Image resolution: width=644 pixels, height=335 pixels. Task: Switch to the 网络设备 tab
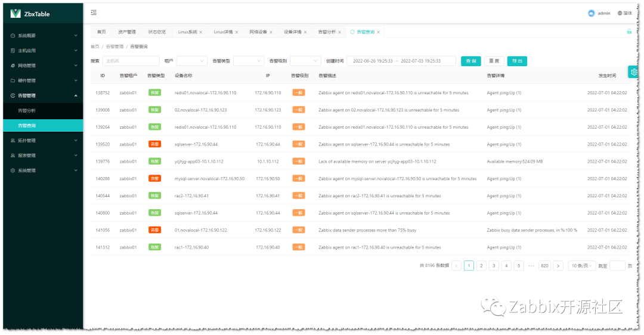tap(258, 32)
